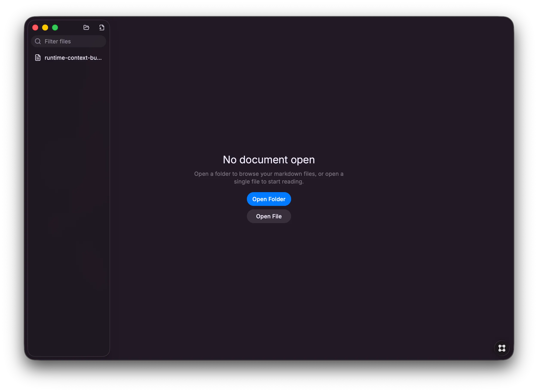Click the document icon beside runtime-context-bu...
This screenshot has width=538, height=392.
[x=38, y=58]
